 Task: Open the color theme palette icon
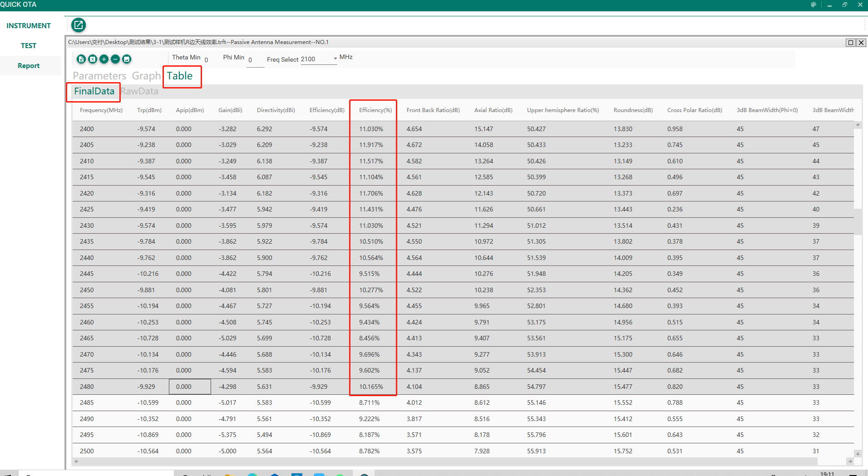(814, 5)
